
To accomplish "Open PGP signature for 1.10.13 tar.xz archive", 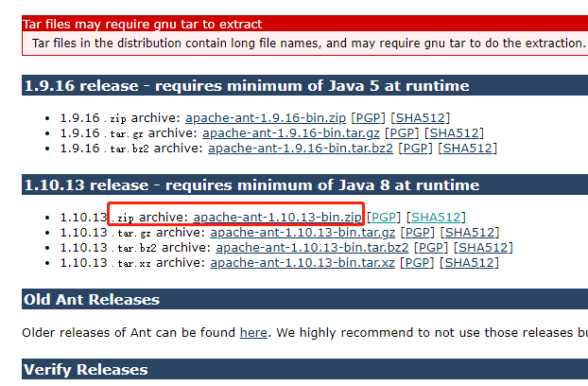I will [417, 263].
